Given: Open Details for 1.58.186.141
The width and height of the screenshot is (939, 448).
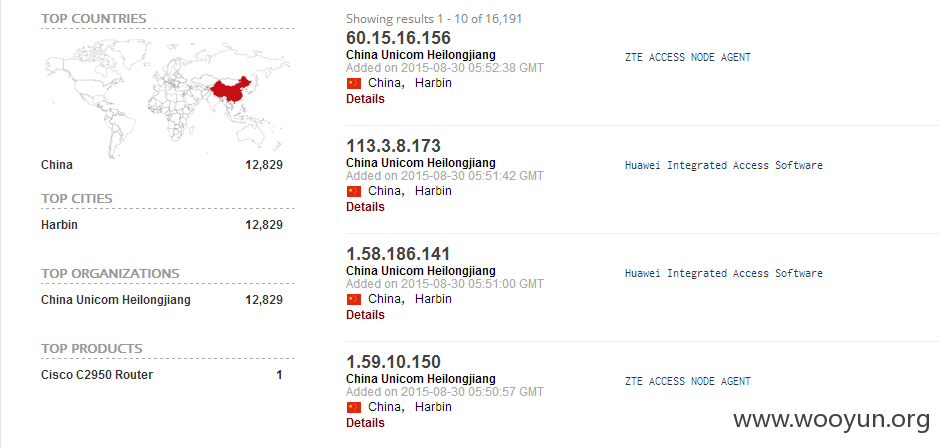Looking at the screenshot, I should click(365, 314).
